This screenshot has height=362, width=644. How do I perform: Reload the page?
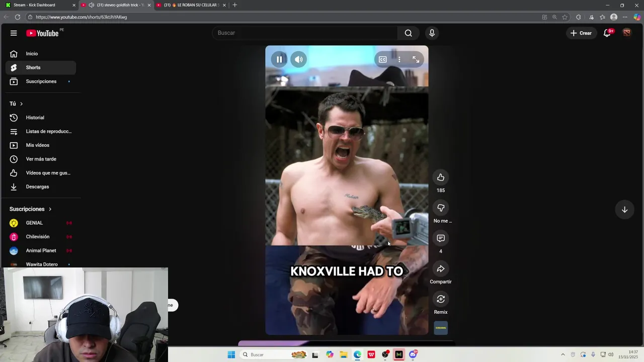18,17
